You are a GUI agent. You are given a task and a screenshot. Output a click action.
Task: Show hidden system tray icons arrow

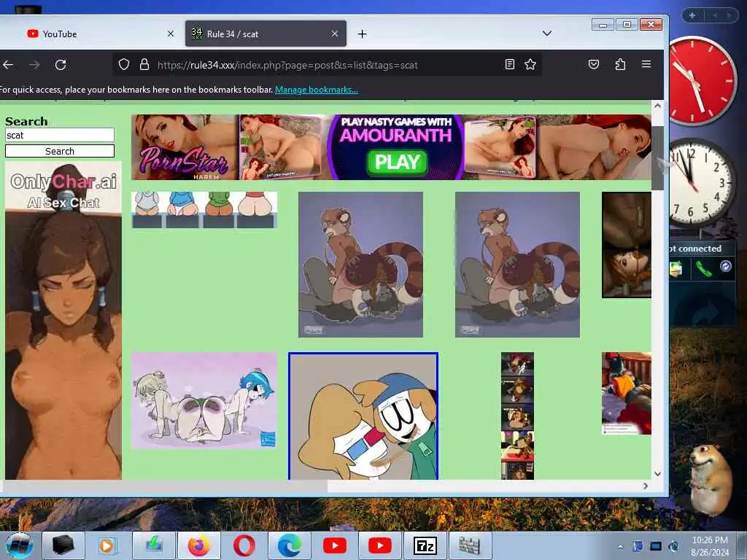point(620,546)
